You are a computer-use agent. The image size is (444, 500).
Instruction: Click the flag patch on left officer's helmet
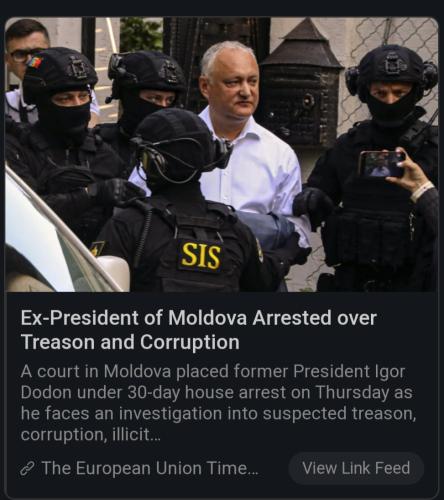[x=35, y=62]
